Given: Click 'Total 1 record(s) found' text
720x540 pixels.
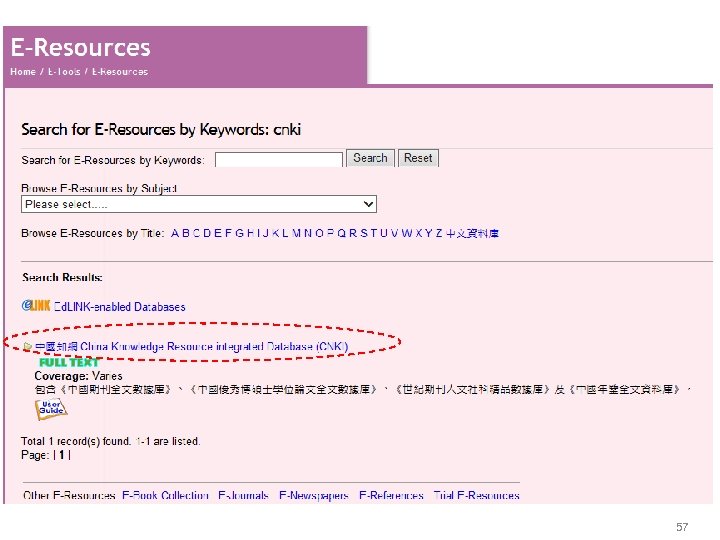Looking at the screenshot, I should coord(76,441).
